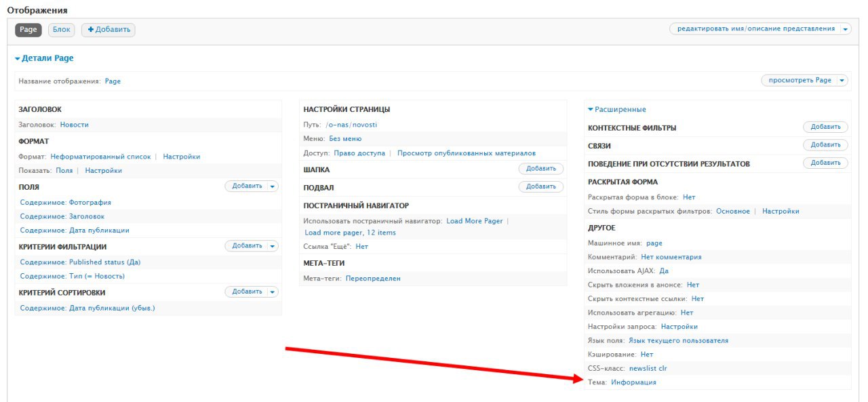868x402 pixels.
Task: Click Да for Использовать AJAX
Action: pyautogui.click(x=664, y=271)
